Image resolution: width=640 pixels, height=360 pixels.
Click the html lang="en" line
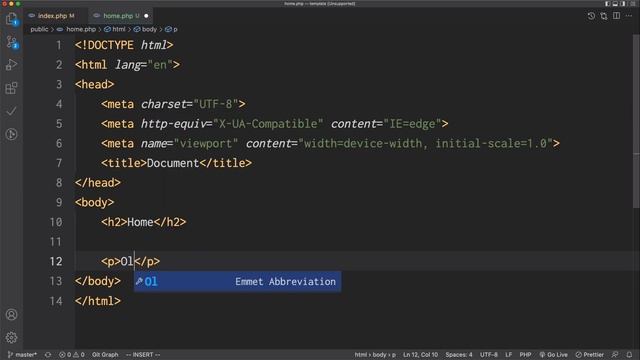127,65
